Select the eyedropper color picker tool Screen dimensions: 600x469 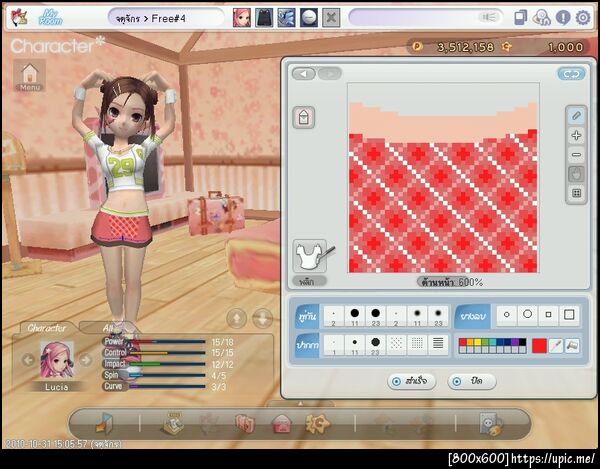(556, 346)
